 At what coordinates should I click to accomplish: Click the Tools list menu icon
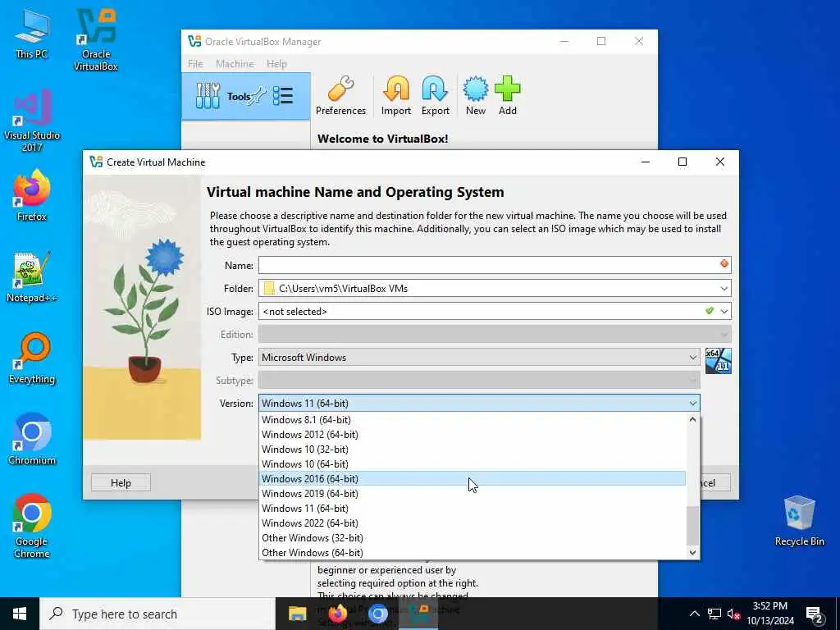[x=283, y=96]
